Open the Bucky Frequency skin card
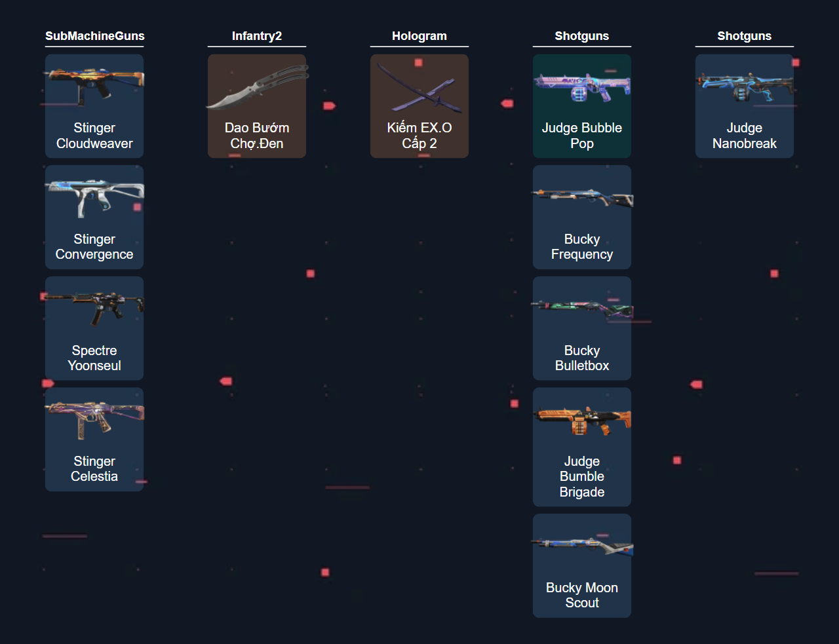 [582, 217]
